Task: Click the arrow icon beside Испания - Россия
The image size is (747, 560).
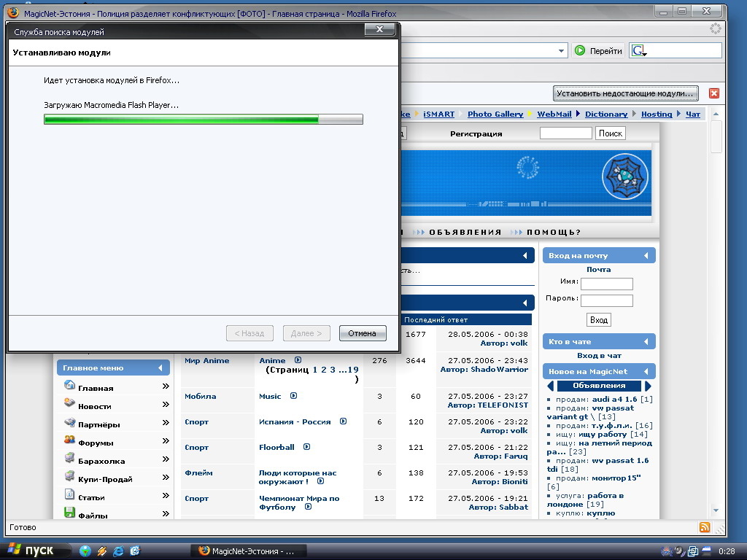Action: [343, 421]
